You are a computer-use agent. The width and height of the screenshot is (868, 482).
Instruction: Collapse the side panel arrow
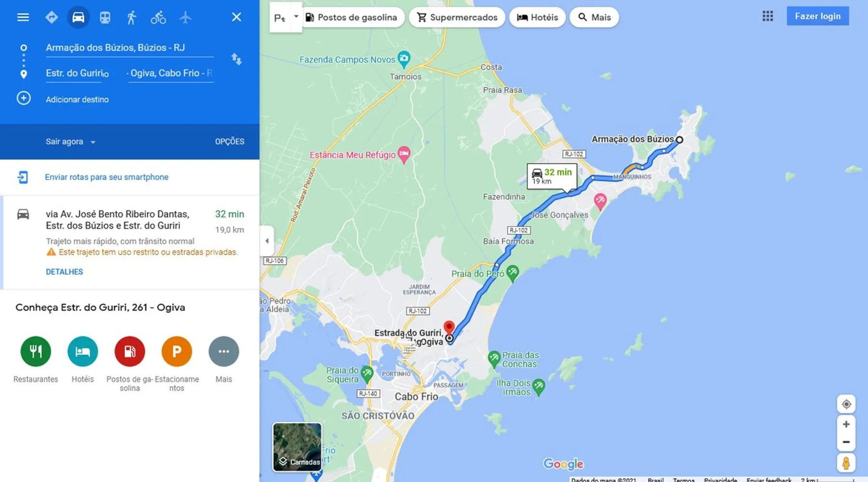coord(267,241)
